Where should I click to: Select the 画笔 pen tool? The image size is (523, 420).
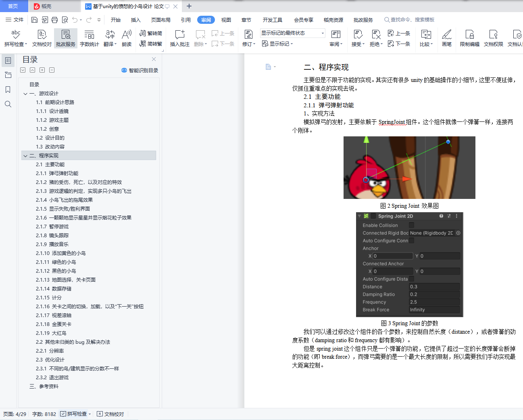click(x=447, y=38)
